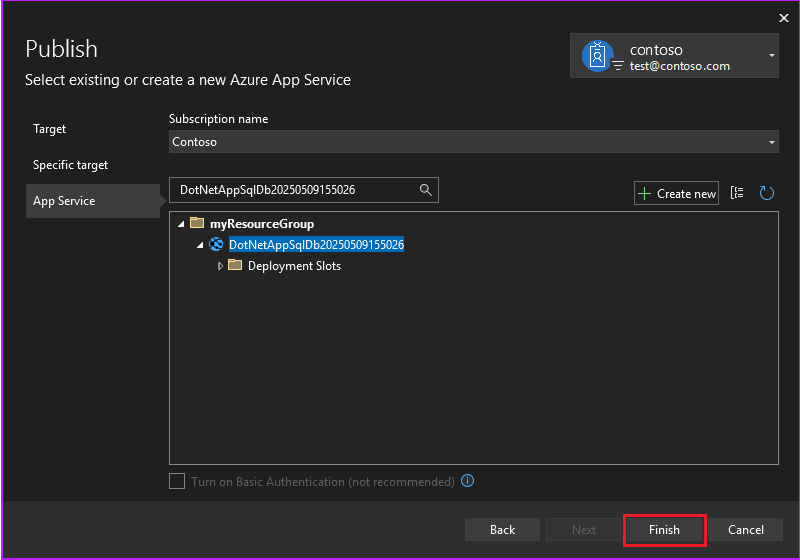This screenshot has width=800, height=560.
Task: Collapse the DotNetAppSqlDb20250509155026 node
Action: tap(200, 245)
